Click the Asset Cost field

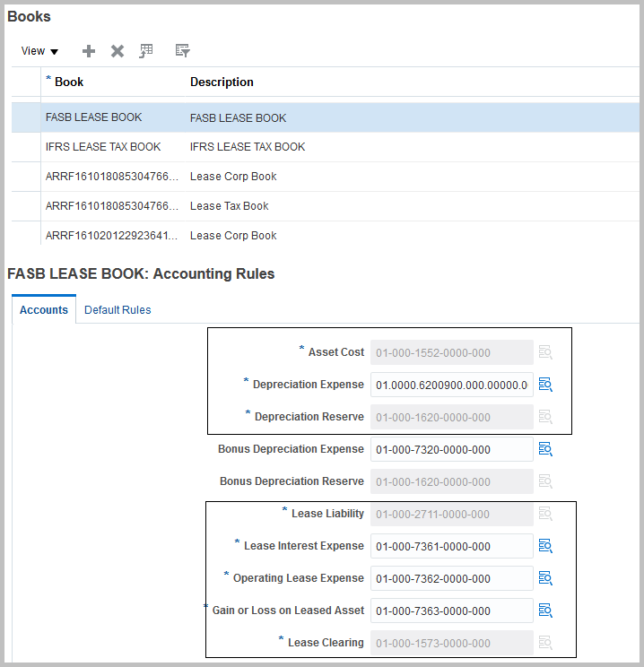click(452, 352)
